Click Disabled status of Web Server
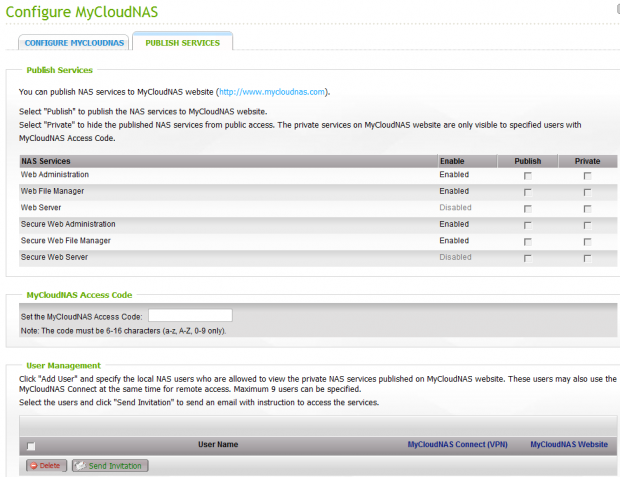The image size is (620, 477). coord(455,207)
